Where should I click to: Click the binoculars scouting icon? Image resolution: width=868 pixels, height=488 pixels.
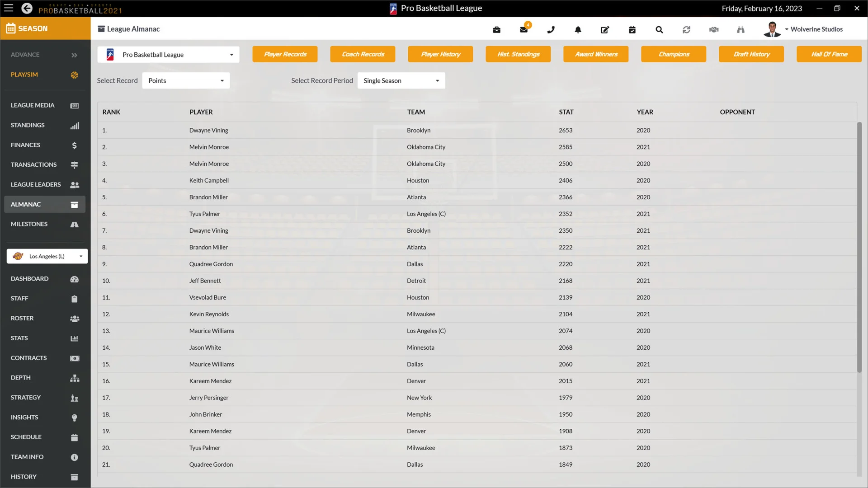click(741, 30)
